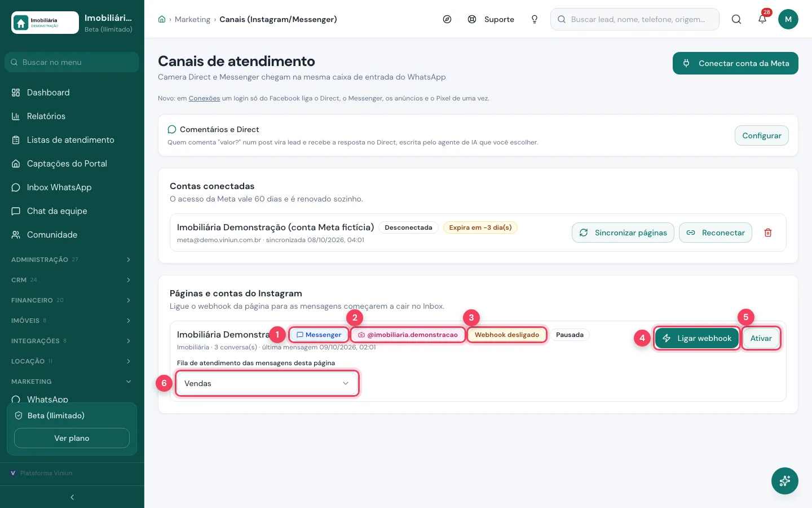Open Dashboard from sidebar

[72, 93]
